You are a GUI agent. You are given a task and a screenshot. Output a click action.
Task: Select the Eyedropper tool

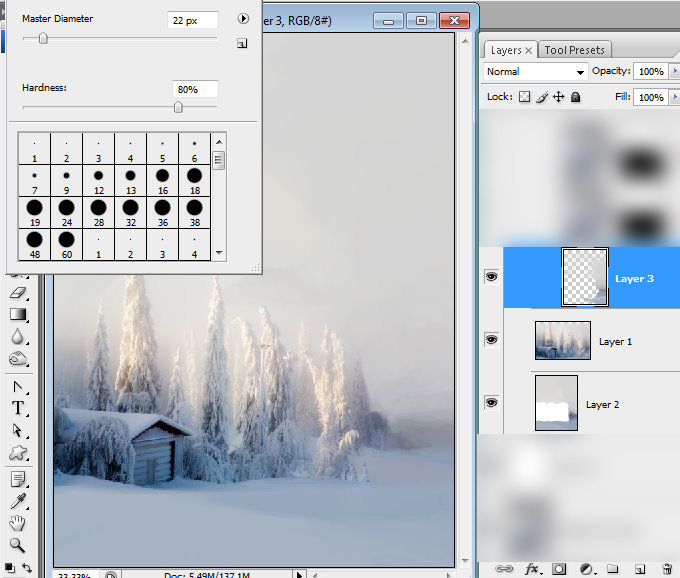(18, 501)
